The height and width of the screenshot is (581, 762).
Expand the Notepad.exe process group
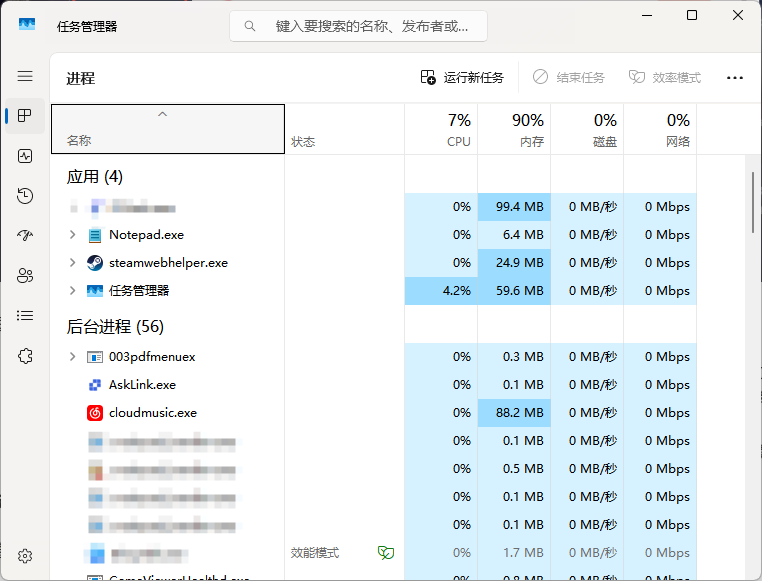(x=72, y=235)
